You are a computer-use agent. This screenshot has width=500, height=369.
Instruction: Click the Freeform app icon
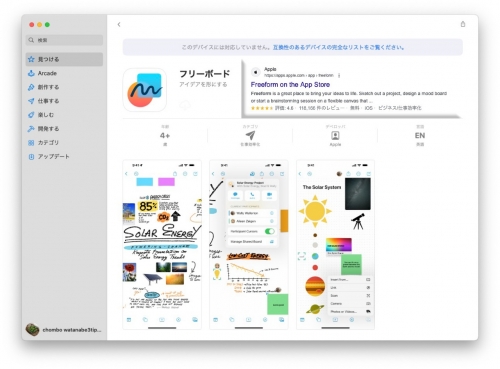(145, 90)
